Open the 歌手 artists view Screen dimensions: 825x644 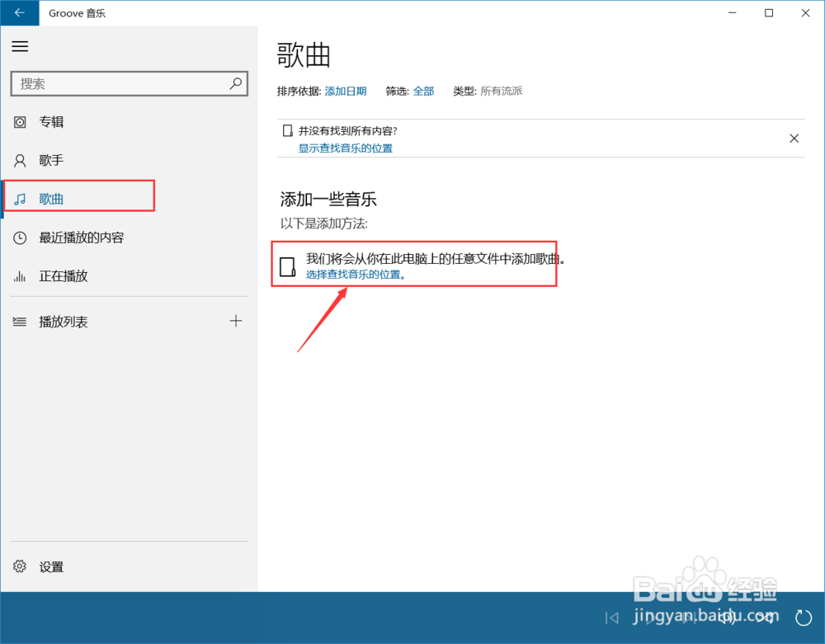click(x=129, y=160)
